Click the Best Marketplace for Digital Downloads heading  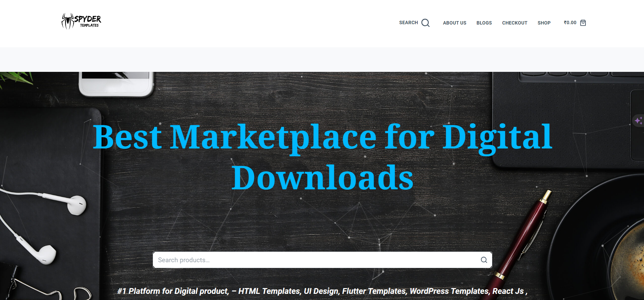(322, 157)
